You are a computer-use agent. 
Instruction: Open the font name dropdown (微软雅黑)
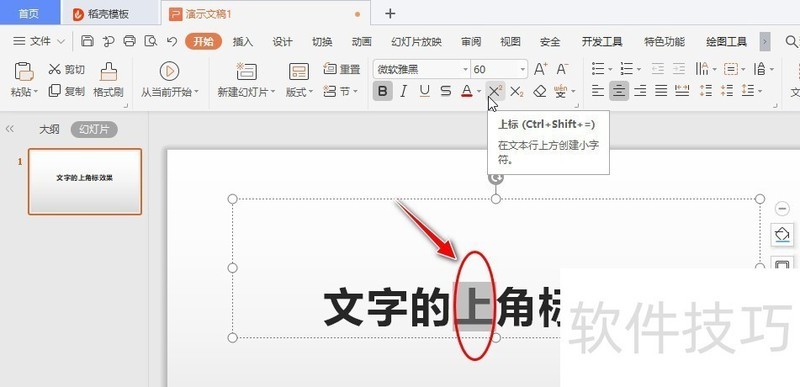click(465, 69)
